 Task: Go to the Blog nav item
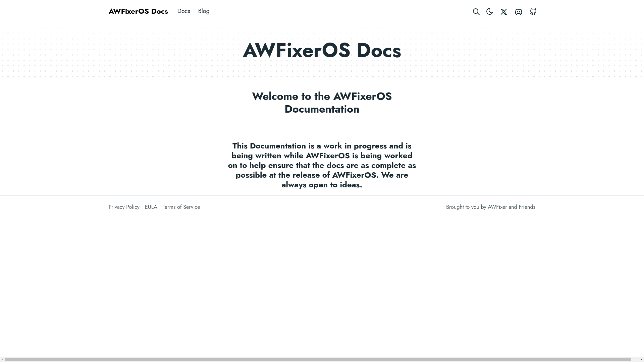(x=204, y=11)
